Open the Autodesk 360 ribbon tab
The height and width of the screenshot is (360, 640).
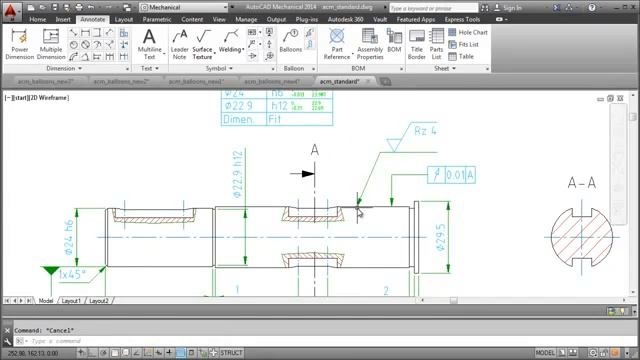click(345, 19)
